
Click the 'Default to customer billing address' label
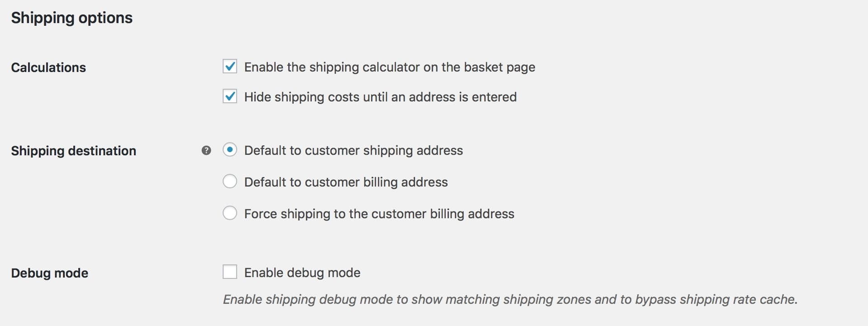pos(346,182)
